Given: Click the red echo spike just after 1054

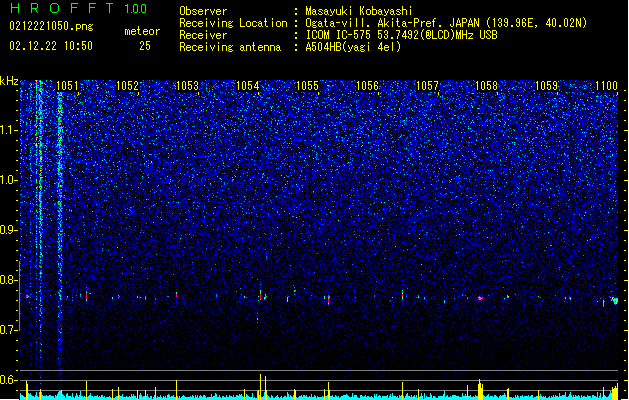Looking at the screenshot, I should [x=261, y=296].
